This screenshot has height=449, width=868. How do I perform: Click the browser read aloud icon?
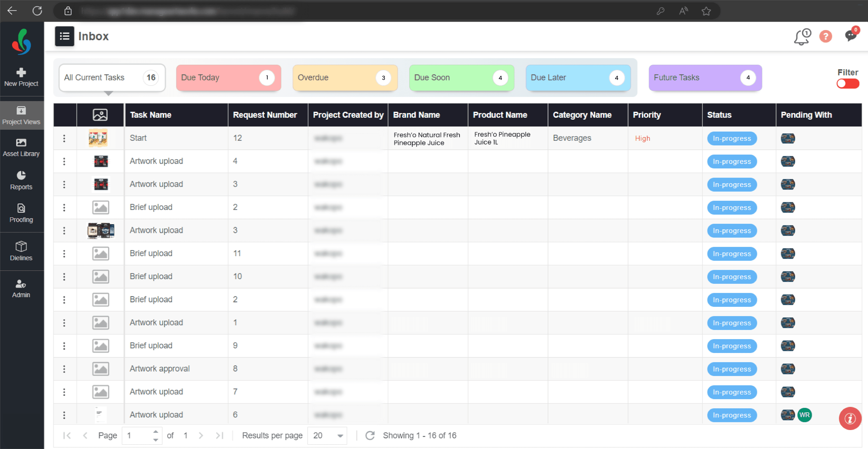click(683, 11)
